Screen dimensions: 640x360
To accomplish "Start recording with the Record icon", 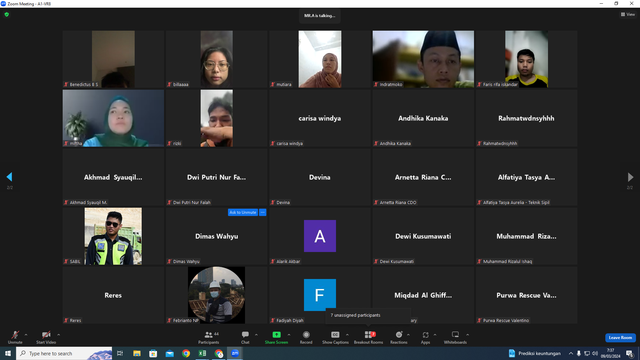I will (306, 335).
